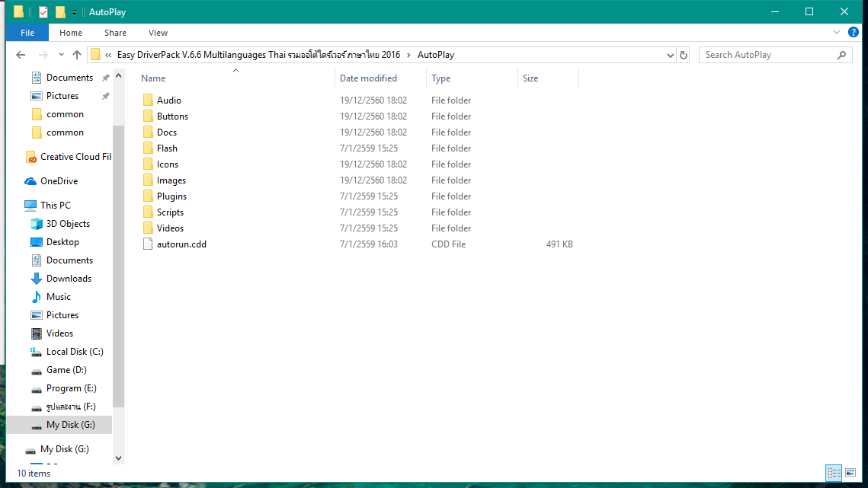Refresh the AutoPlay folder view
This screenshot has height=488, width=868.
(684, 55)
